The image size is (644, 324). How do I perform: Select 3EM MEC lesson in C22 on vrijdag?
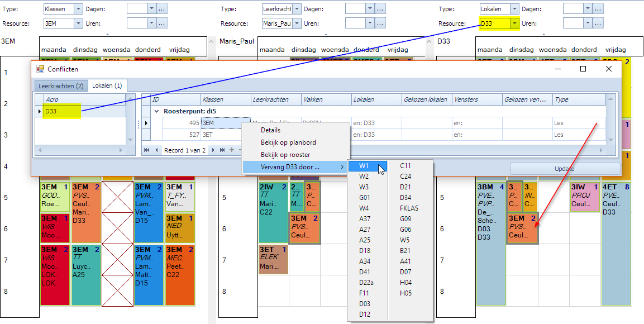point(180,275)
